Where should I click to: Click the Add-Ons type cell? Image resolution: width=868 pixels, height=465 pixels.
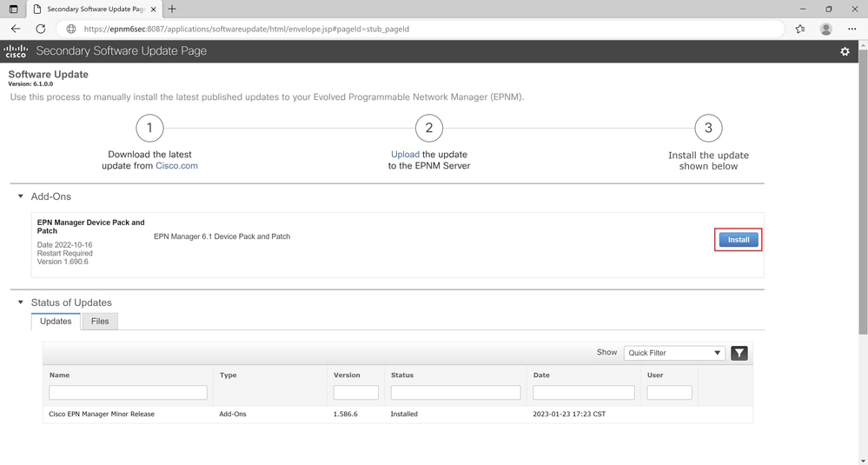[x=233, y=414]
